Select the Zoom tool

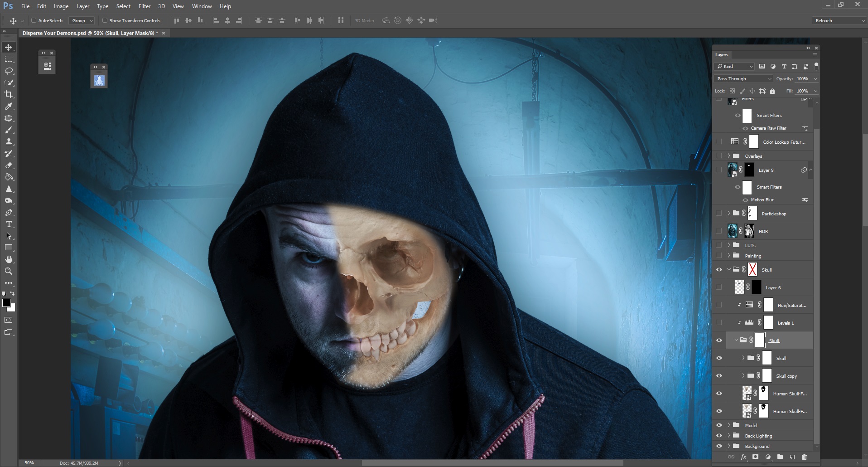(8, 271)
